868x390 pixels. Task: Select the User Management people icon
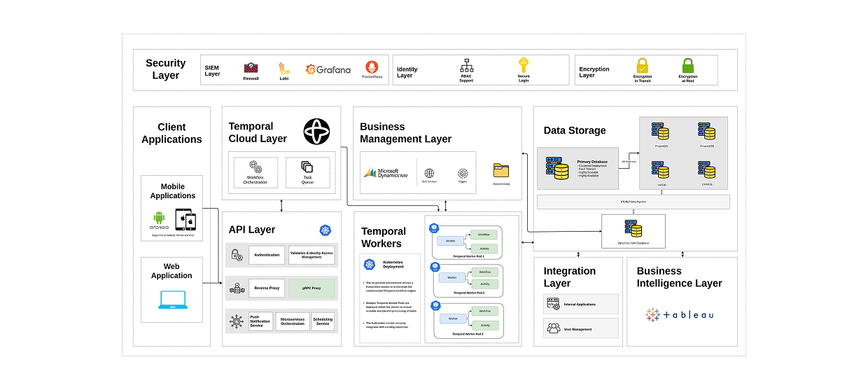tap(553, 328)
